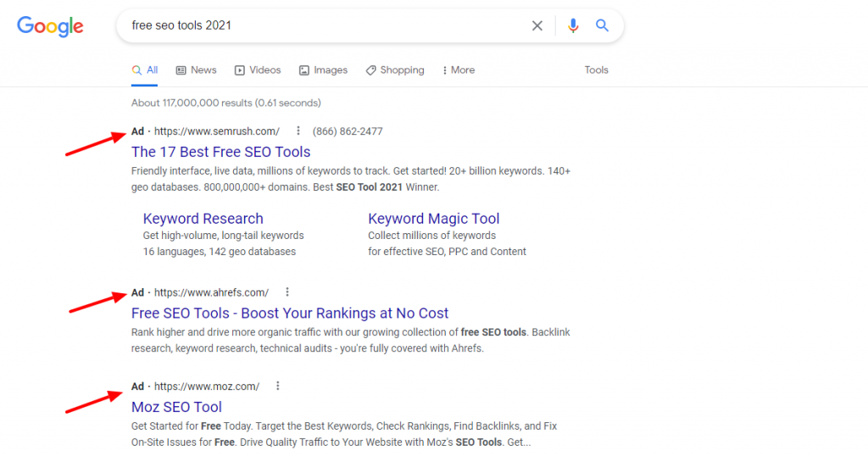
Task: Open the Keyword Research sitelink
Action: [x=203, y=219]
